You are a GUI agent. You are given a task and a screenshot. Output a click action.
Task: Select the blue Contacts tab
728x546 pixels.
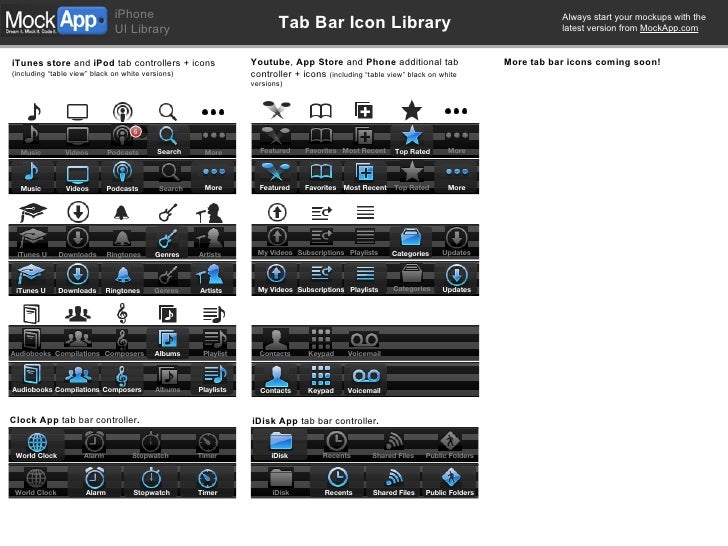coord(276,379)
